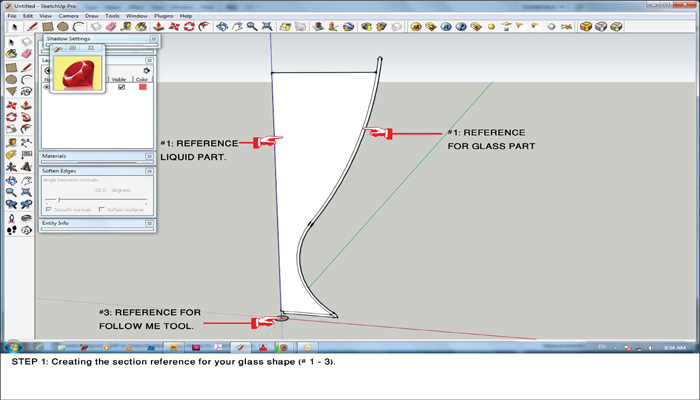Click the Zoom magnifier tool in top toolbar

pos(252,27)
